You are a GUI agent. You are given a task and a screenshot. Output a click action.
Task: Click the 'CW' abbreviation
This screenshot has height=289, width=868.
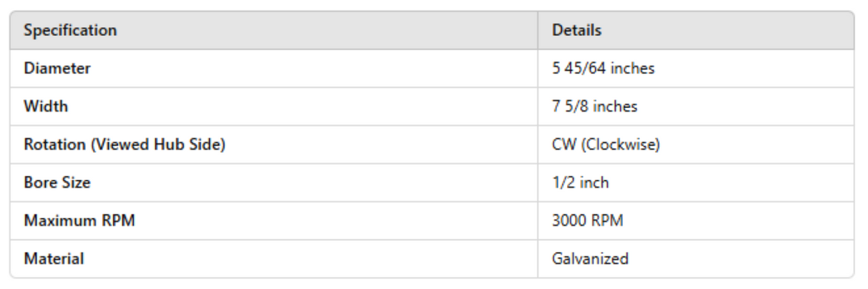tap(563, 144)
